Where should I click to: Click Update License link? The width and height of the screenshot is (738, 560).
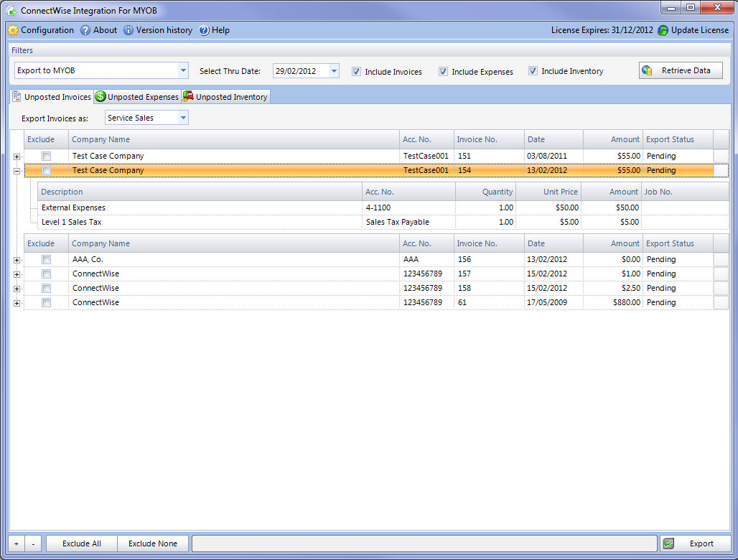click(693, 30)
